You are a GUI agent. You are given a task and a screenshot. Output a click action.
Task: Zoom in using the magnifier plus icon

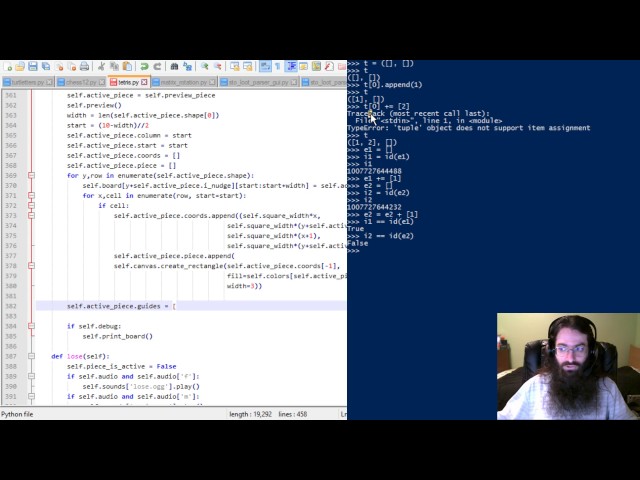click(204, 67)
